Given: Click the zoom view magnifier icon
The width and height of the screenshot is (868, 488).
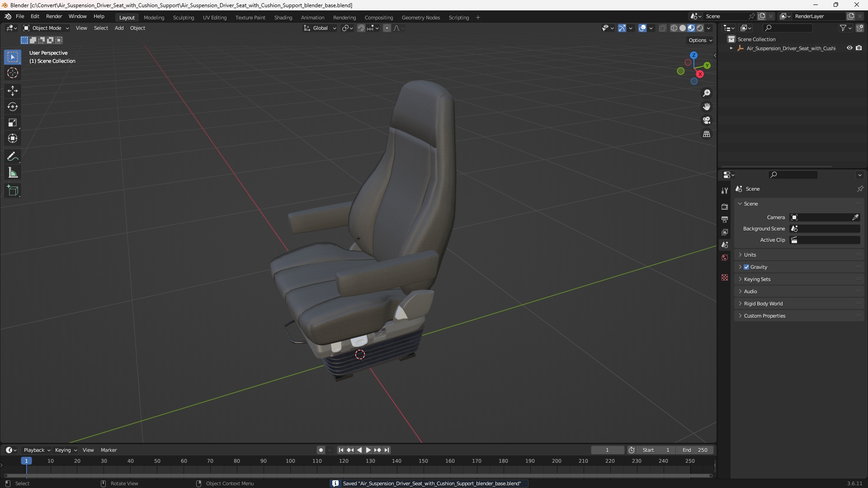Looking at the screenshot, I should click(707, 93).
